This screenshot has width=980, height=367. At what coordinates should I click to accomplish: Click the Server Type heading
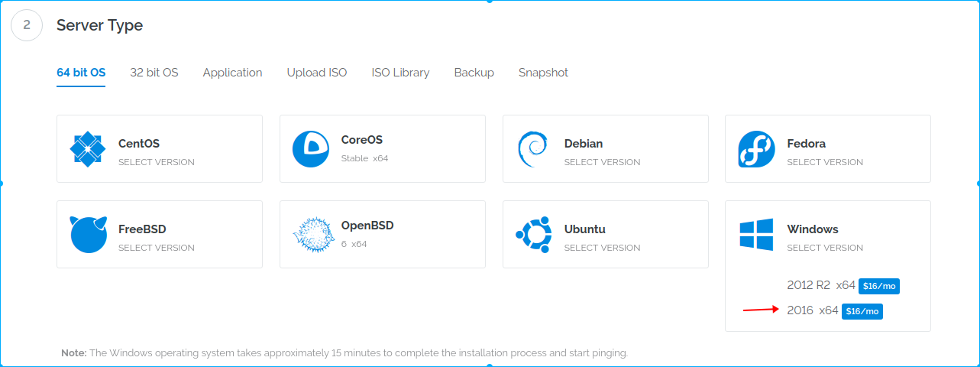coord(100,25)
